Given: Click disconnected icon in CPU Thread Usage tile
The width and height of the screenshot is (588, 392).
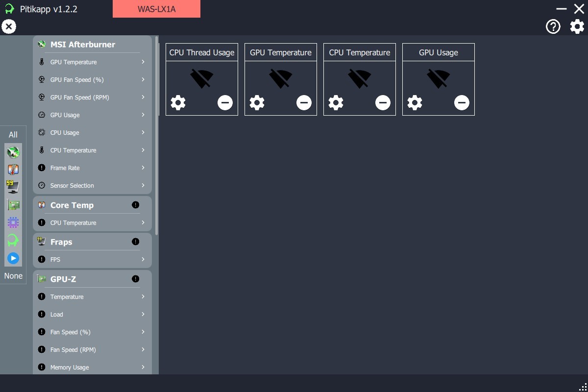Looking at the screenshot, I should pos(202,78).
